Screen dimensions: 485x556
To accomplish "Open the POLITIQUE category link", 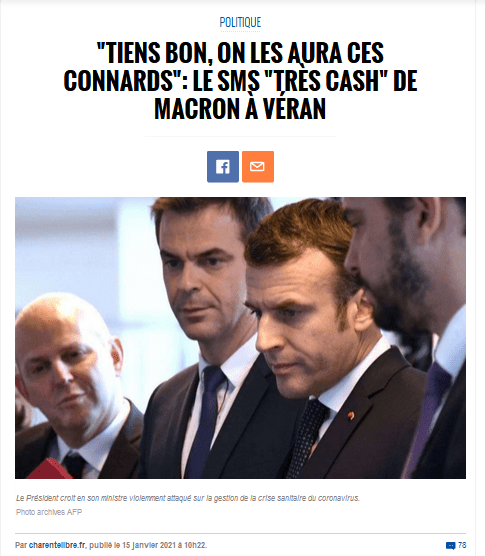I will pyautogui.click(x=240, y=22).
